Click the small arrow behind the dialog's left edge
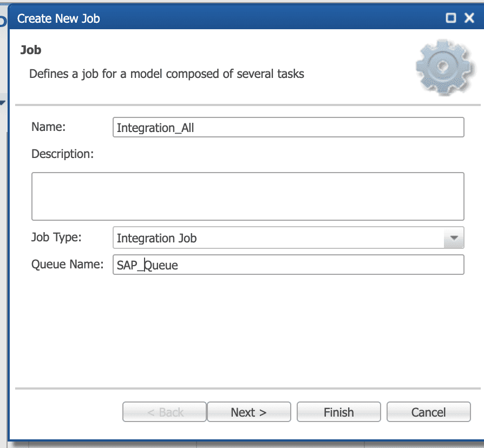This screenshot has height=448, width=484. [3, 102]
